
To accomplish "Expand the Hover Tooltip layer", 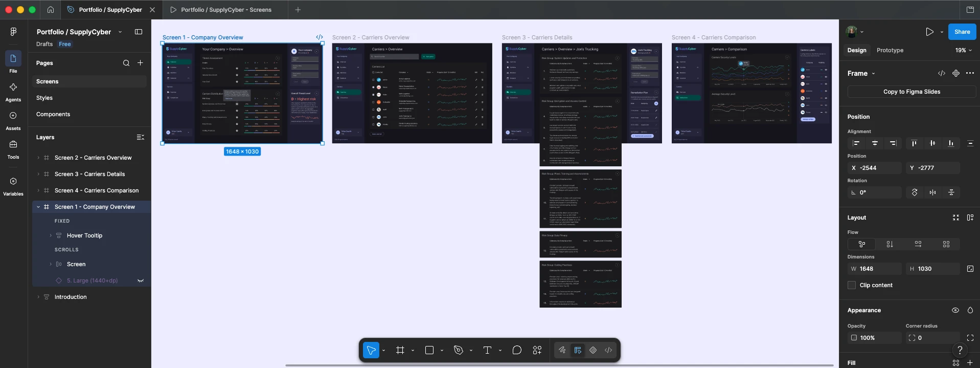I will pos(51,235).
